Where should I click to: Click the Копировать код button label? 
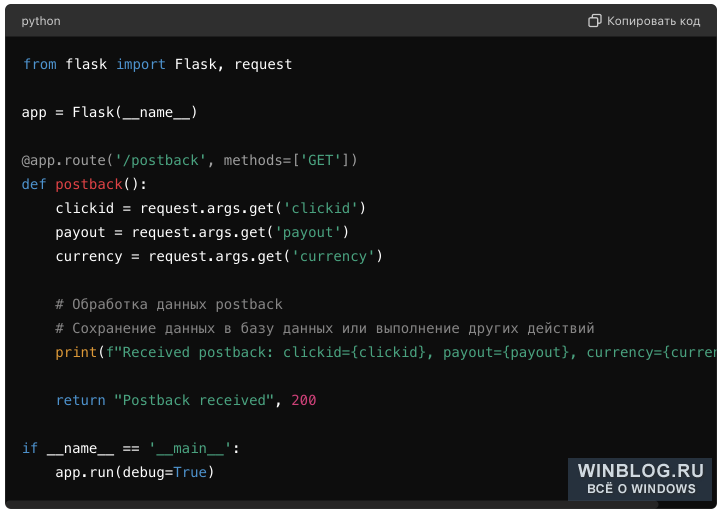653,21
